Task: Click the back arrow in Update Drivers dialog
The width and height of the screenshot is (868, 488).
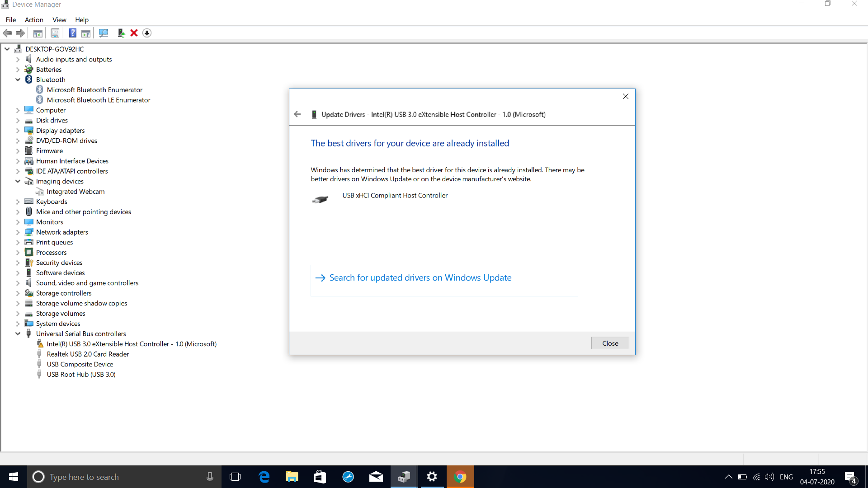Action: click(297, 114)
